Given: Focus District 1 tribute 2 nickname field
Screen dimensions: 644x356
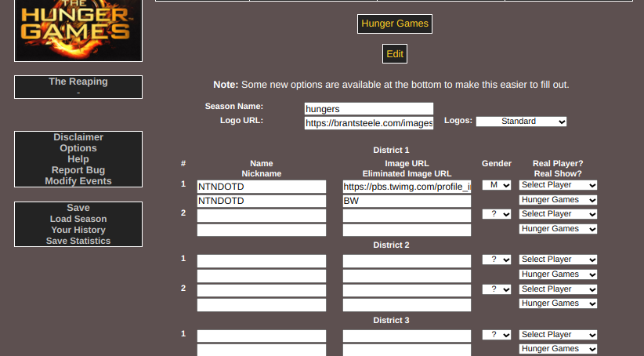Looking at the screenshot, I should coord(262,230).
